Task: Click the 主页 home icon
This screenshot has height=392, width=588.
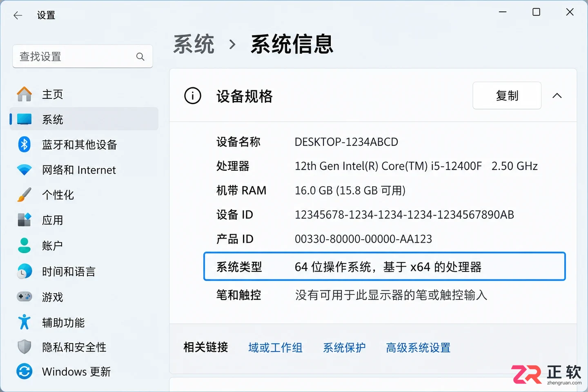Action: pyautogui.click(x=24, y=94)
